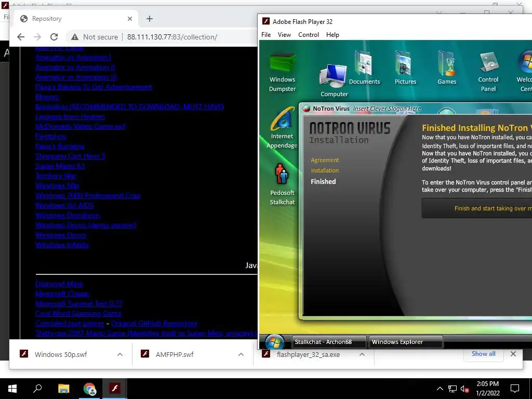The width and height of the screenshot is (532, 399).
Task: Open the Windows Infinity link
Action: point(62,244)
